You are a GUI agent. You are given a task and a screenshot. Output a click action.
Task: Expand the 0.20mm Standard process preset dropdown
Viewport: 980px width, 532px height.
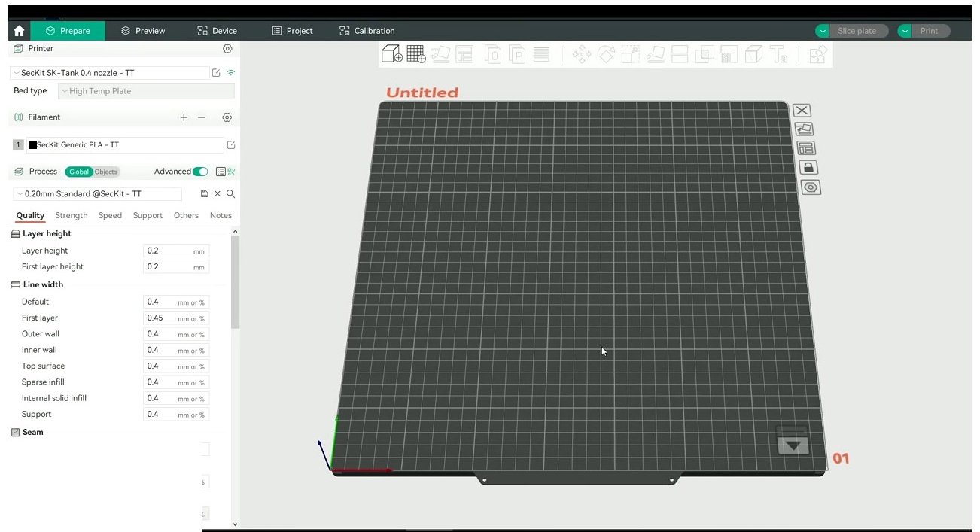coord(97,194)
